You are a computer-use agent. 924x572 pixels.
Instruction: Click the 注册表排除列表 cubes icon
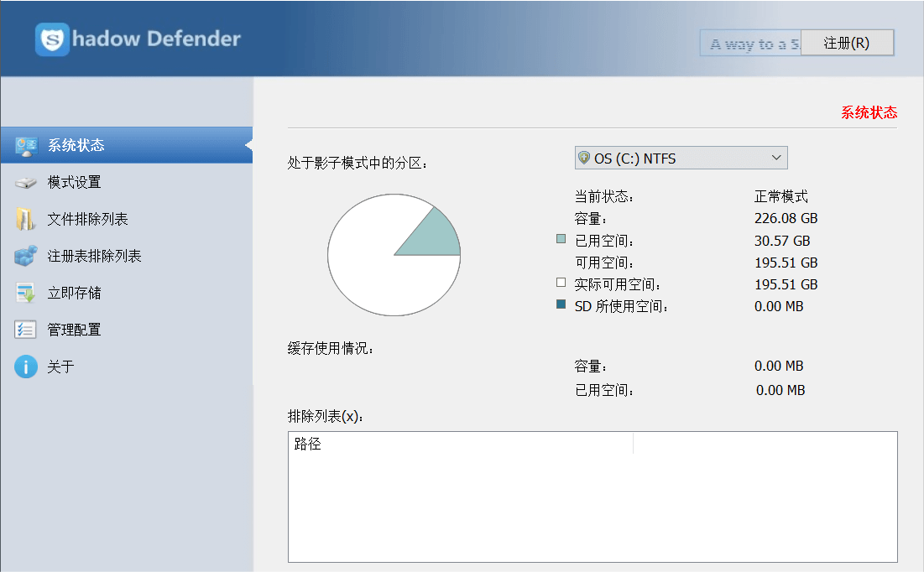[26, 256]
